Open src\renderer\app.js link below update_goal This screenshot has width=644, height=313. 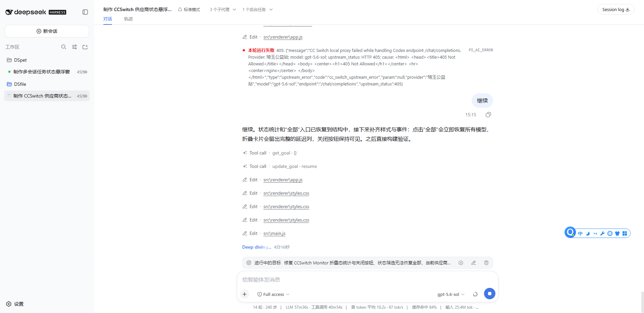(x=283, y=180)
